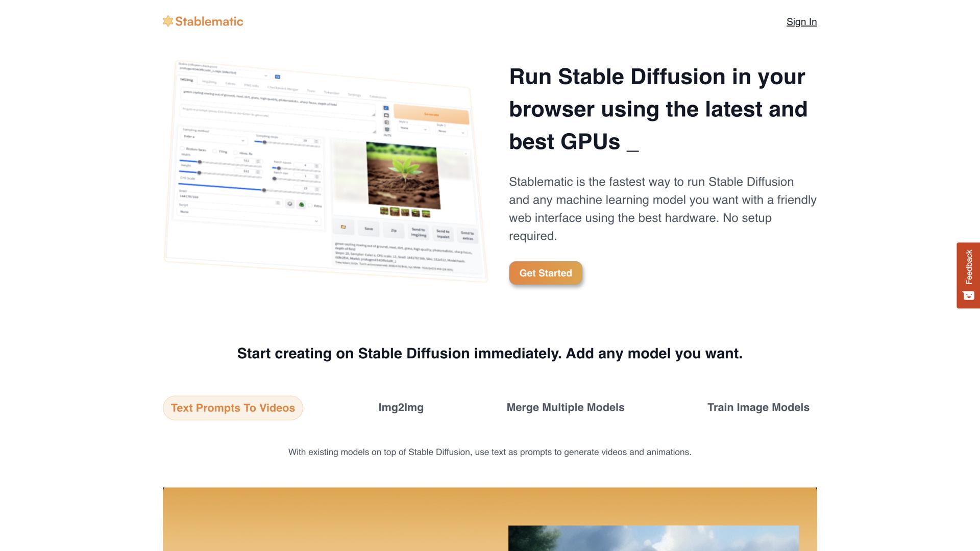Enable the Restore faces checkbox
The width and height of the screenshot is (980, 551).
click(x=183, y=149)
